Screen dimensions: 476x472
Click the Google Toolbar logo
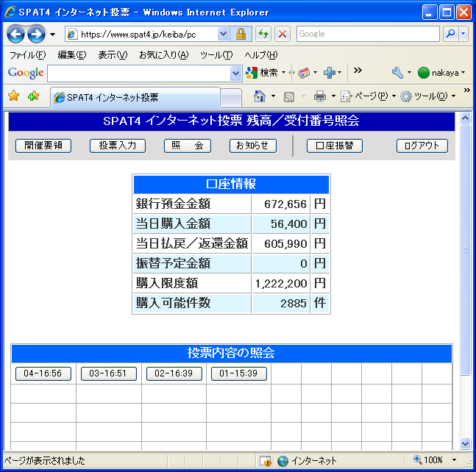26,73
